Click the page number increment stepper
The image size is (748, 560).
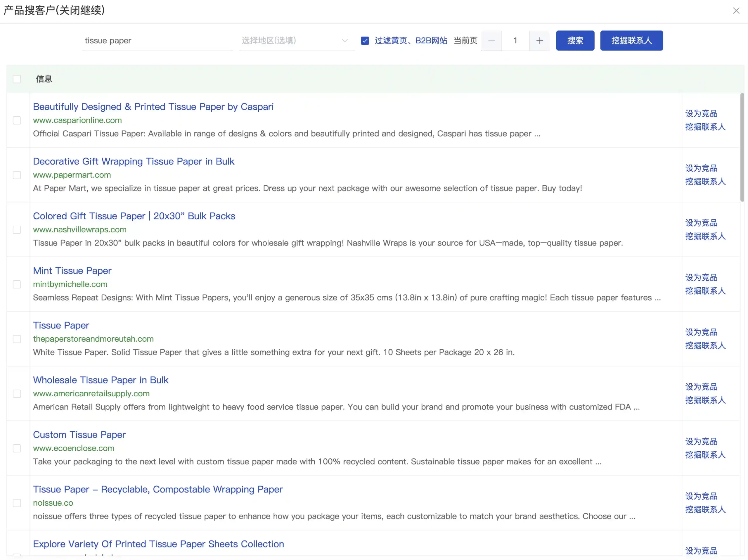click(539, 41)
